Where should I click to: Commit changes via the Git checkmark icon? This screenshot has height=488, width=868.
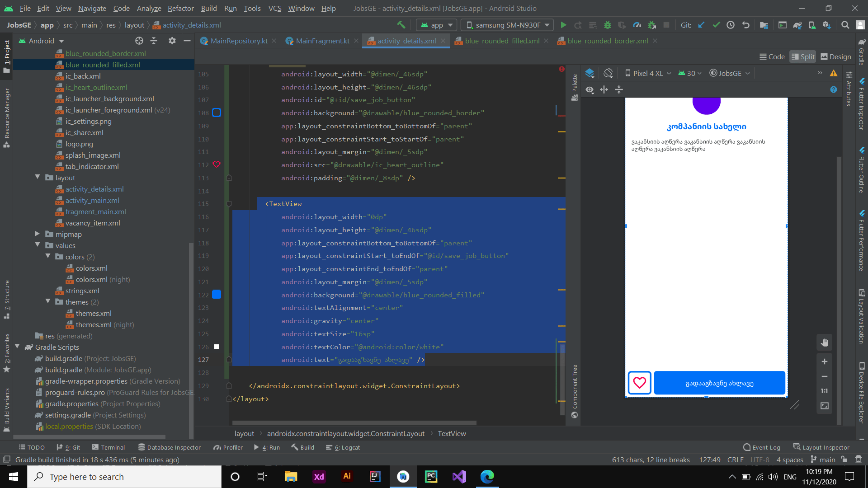tap(716, 25)
